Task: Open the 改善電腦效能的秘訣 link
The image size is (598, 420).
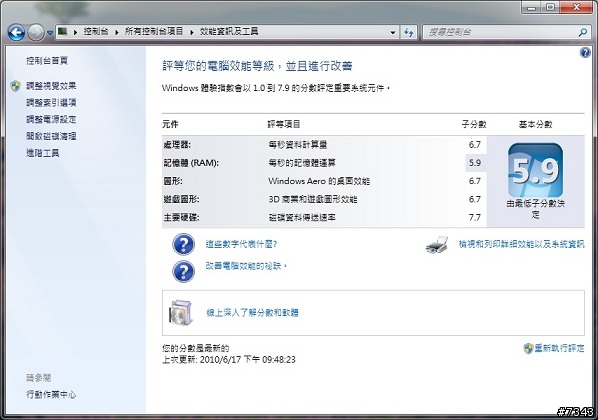Action: 246,266
